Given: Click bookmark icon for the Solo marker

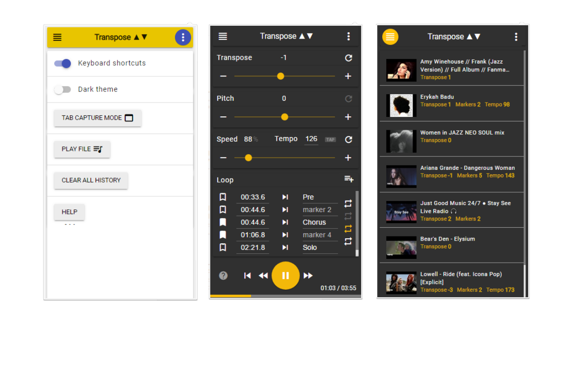Looking at the screenshot, I should pos(223,247).
